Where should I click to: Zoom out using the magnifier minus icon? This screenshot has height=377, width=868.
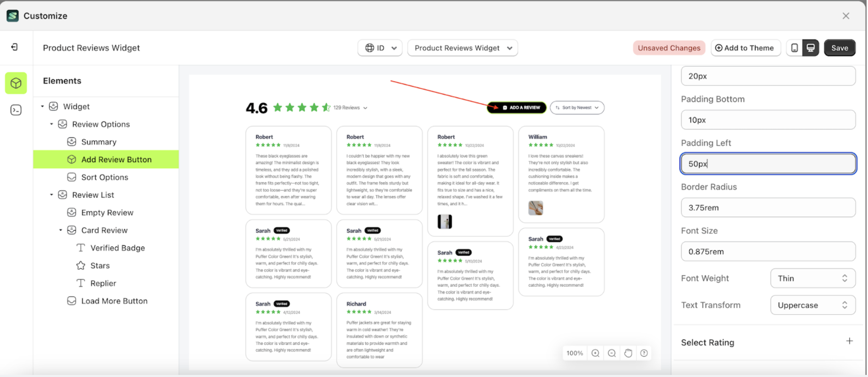click(x=612, y=353)
